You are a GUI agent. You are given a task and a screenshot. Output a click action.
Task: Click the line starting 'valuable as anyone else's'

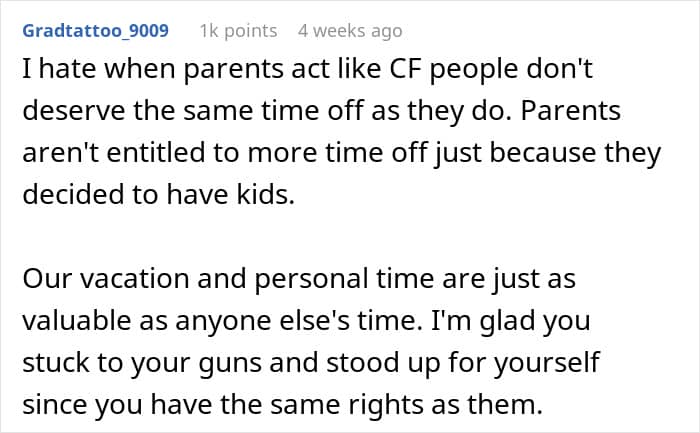pos(306,321)
